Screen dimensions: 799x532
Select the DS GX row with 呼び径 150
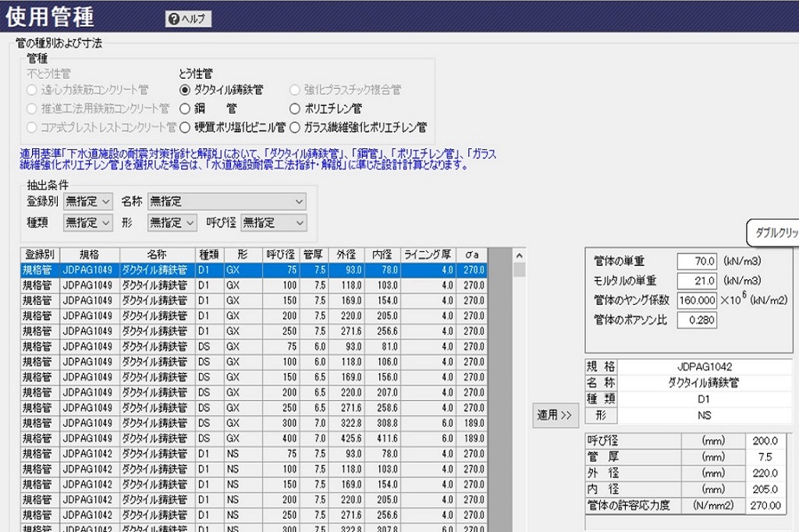254,377
